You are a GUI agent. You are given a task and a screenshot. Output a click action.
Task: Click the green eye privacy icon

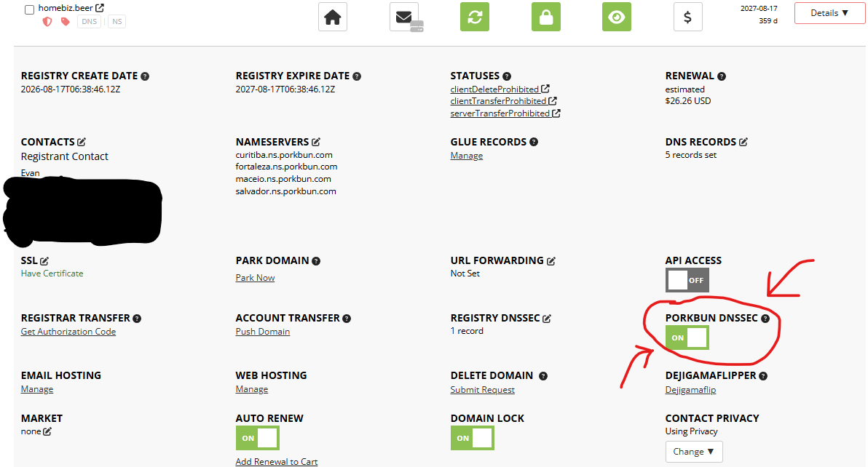(617, 17)
